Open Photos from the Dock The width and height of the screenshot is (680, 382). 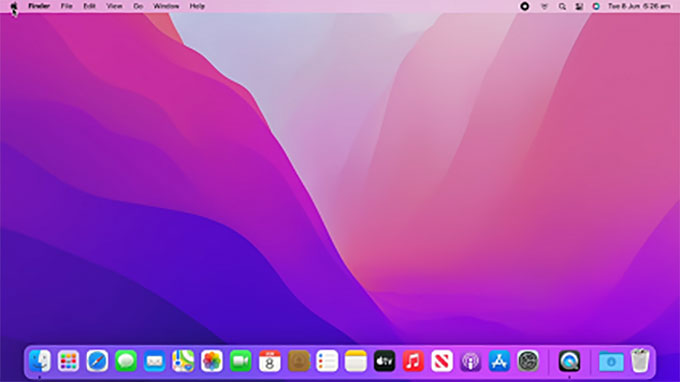212,361
